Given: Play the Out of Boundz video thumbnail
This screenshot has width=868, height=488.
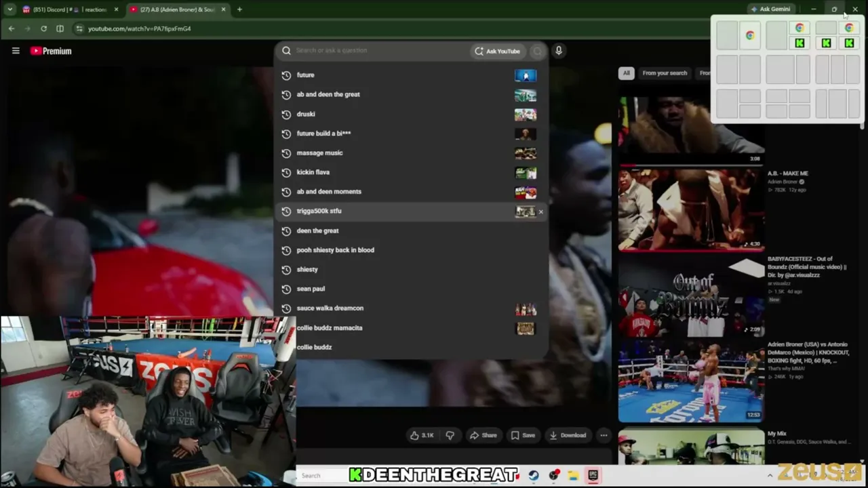Looking at the screenshot, I should (691, 295).
